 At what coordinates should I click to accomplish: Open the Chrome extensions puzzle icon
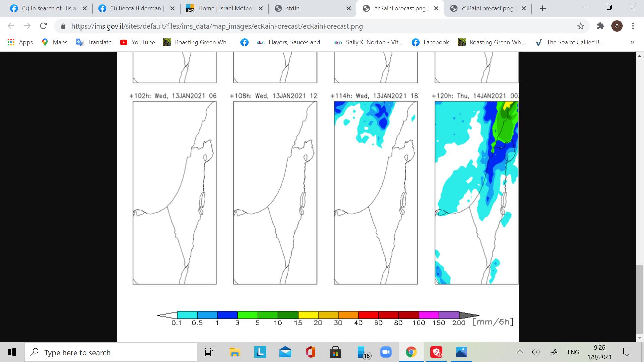pyautogui.click(x=600, y=26)
